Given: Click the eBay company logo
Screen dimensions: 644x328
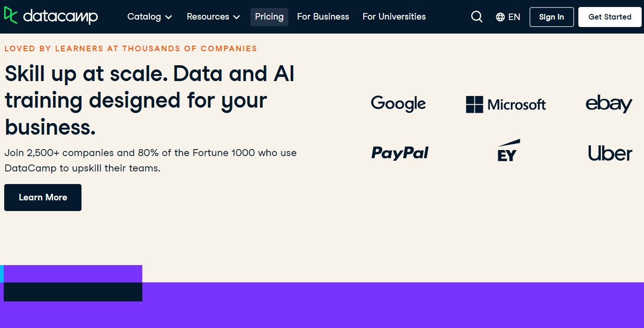Looking at the screenshot, I should click(609, 104).
